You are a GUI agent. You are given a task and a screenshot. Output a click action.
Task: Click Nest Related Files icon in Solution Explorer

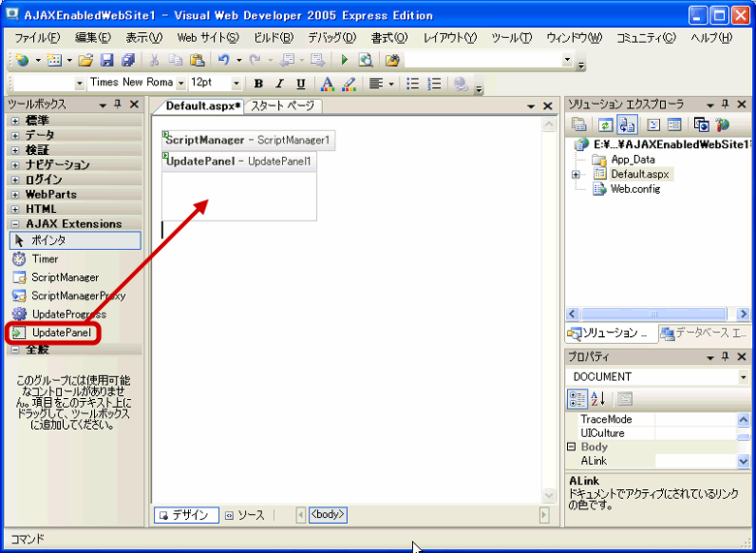coord(627,125)
